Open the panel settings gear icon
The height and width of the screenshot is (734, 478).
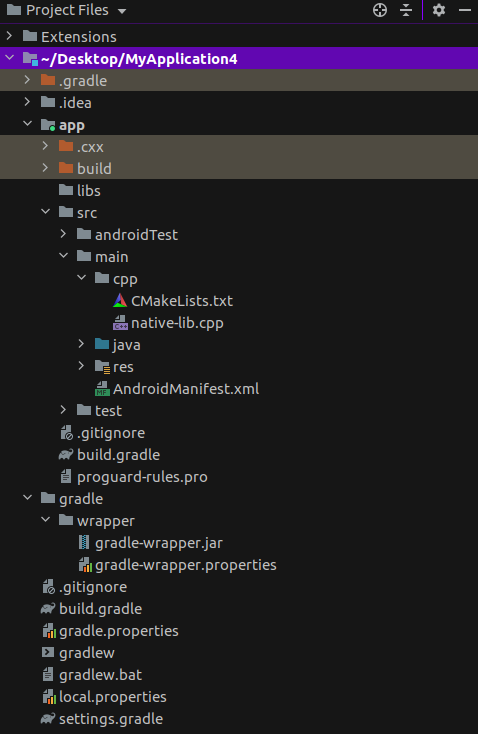click(439, 10)
